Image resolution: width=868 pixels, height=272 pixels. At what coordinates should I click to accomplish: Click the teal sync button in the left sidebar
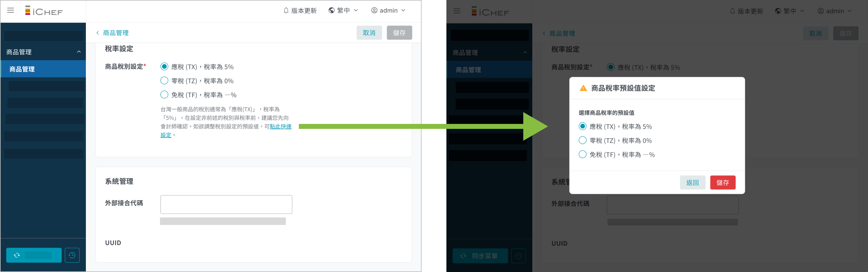tap(34, 255)
